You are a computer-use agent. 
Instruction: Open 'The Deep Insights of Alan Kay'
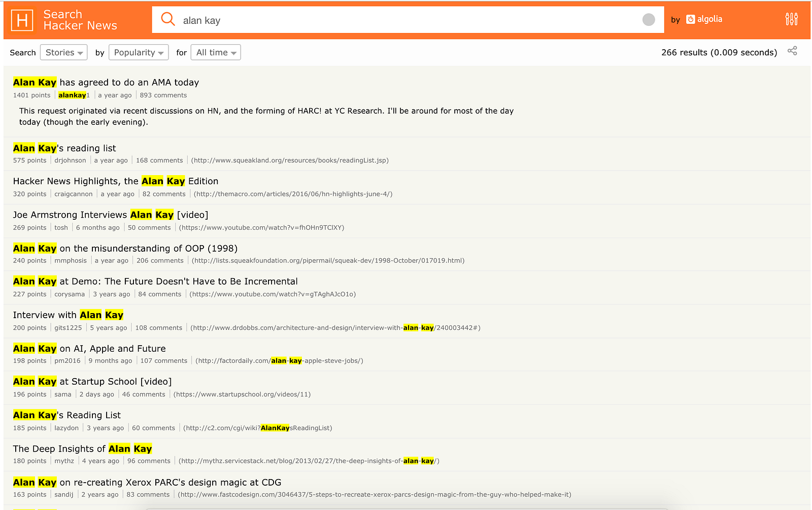(x=82, y=449)
